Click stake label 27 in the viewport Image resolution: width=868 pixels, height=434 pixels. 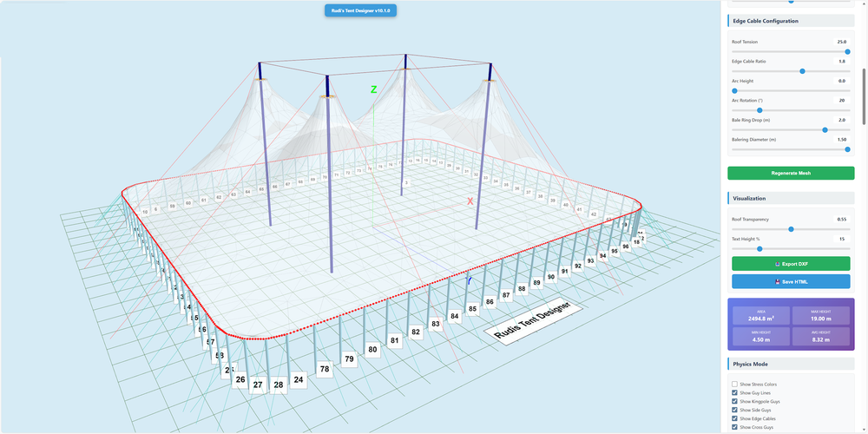tap(258, 385)
